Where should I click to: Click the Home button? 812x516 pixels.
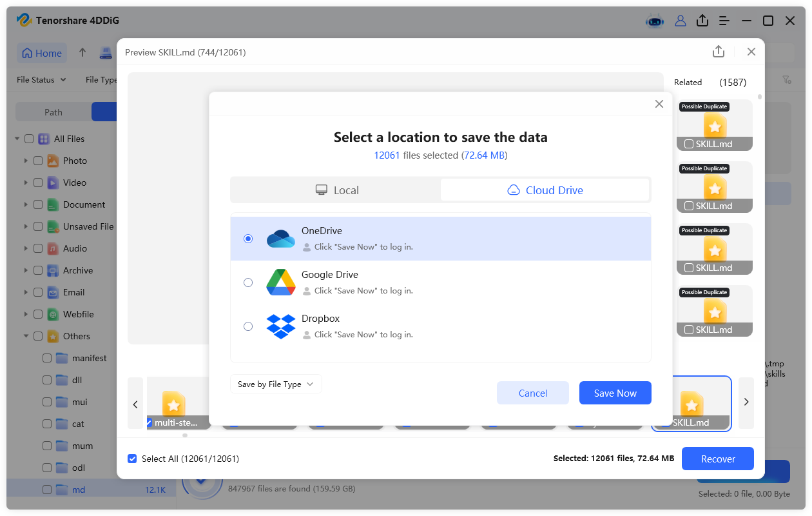point(43,54)
